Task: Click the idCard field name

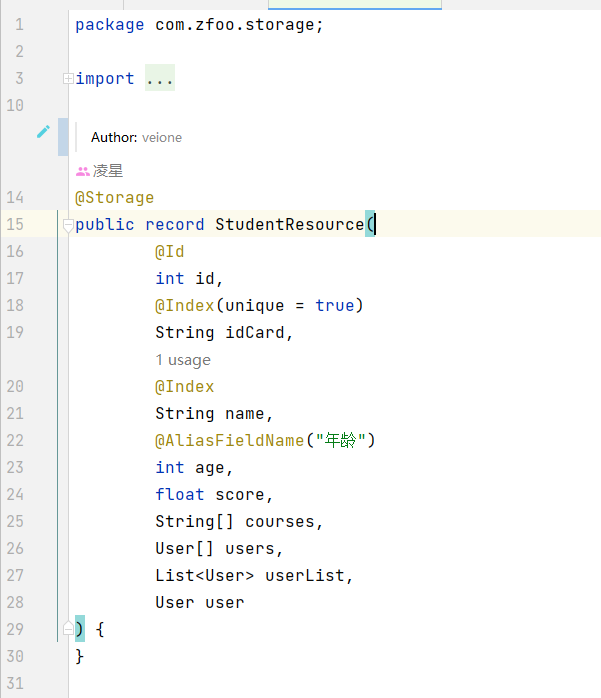Action: 255,333
